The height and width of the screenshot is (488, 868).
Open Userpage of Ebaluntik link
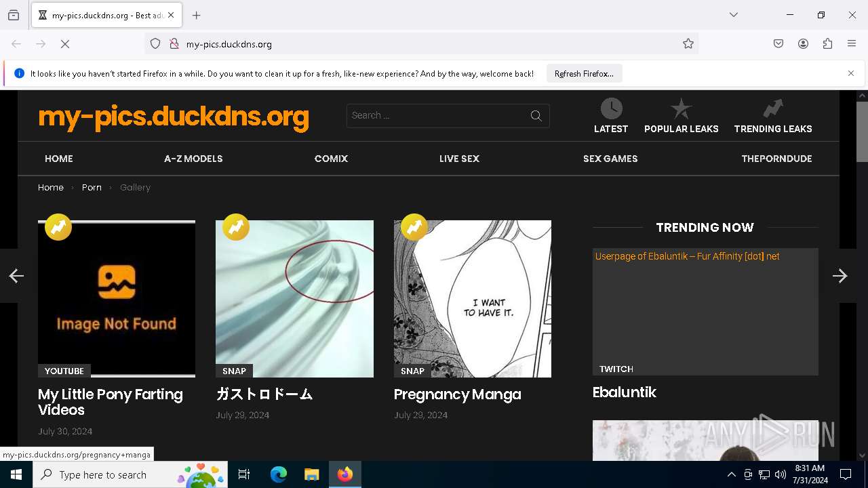687,256
